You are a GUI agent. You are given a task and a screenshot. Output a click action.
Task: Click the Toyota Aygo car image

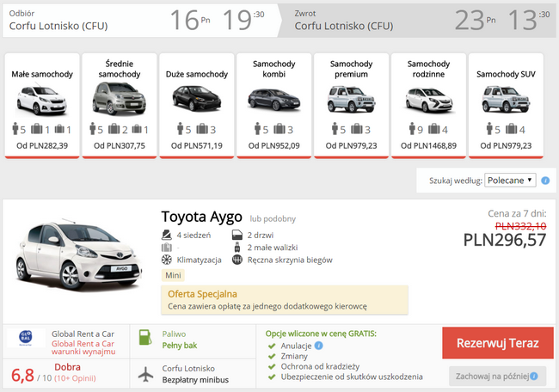pyautogui.click(x=79, y=254)
